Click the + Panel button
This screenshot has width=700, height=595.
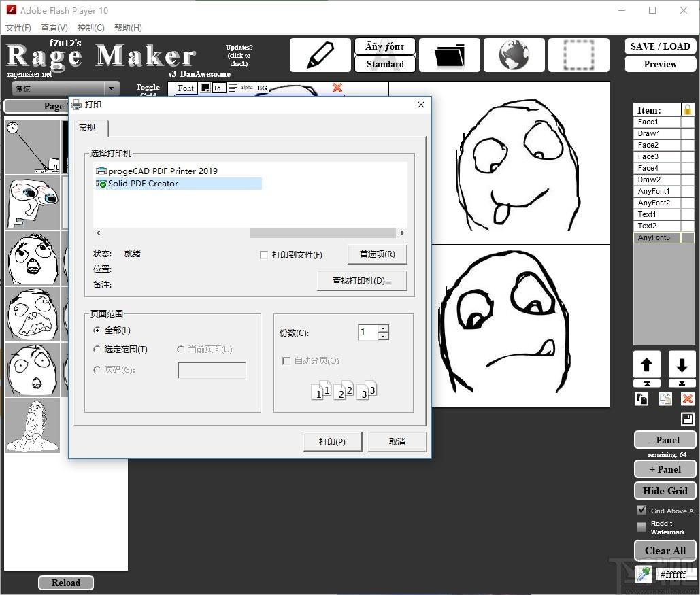(x=665, y=469)
